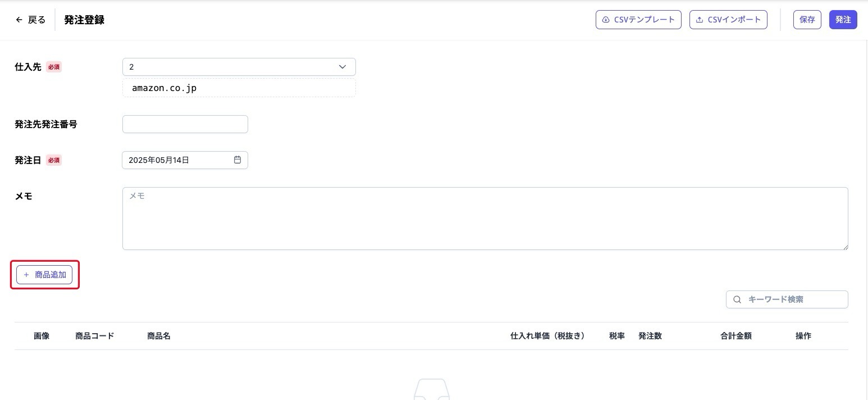Add a product via 商品追加
The height and width of the screenshot is (400, 868).
click(x=45, y=275)
